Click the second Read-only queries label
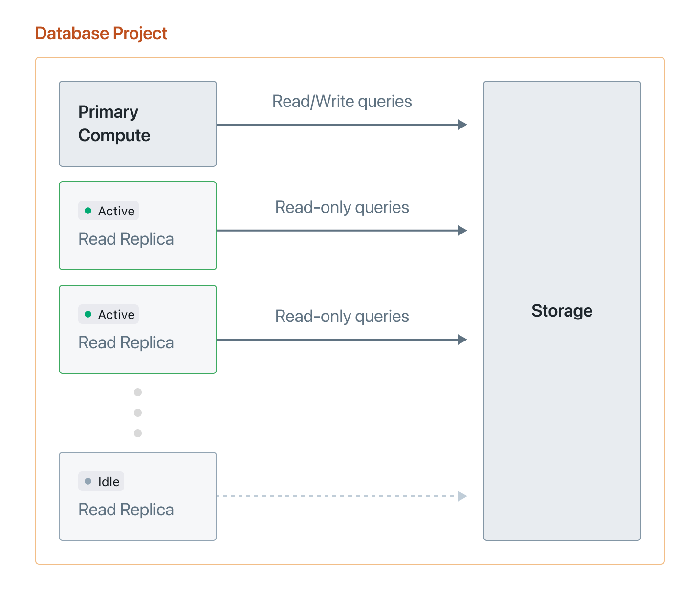Viewport: 700px width, 596px height. click(342, 316)
